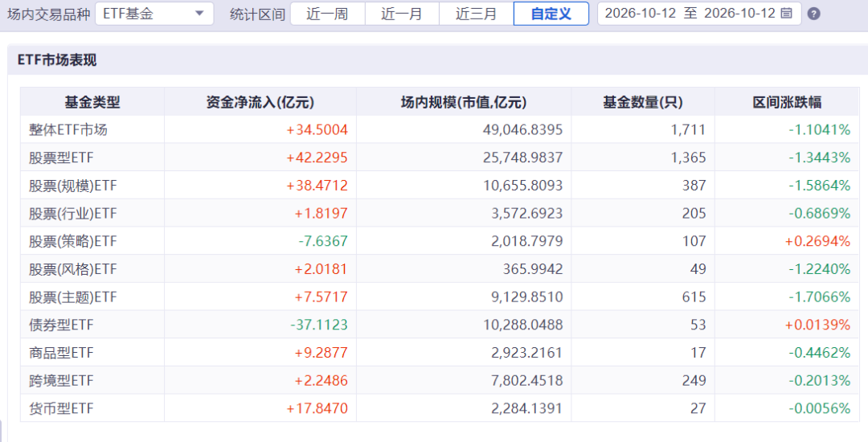Select the 股票(风格)ETF row label
868x442 pixels.
[x=73, y=269]
